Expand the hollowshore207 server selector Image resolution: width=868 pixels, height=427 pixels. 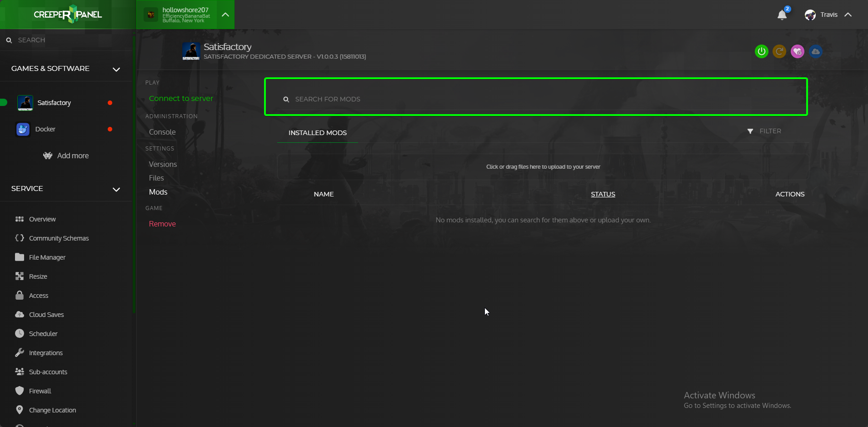pos(225,15)
